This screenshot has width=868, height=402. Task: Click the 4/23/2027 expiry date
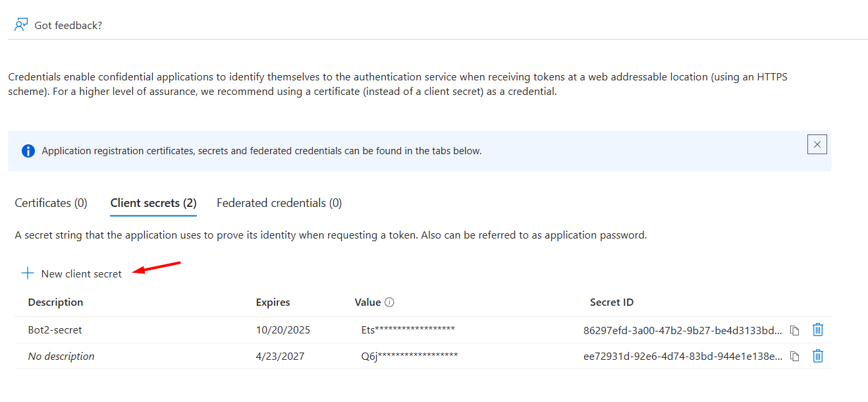280,356
